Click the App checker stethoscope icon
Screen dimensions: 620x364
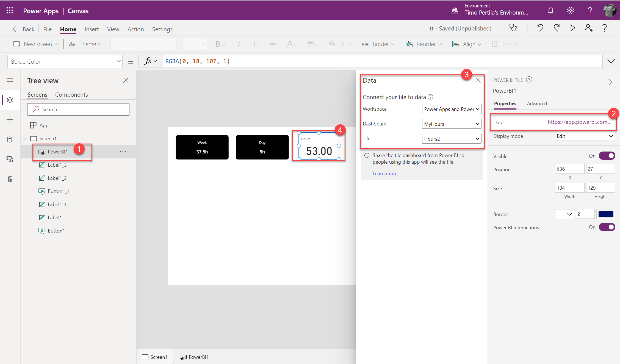click(513, 28)
